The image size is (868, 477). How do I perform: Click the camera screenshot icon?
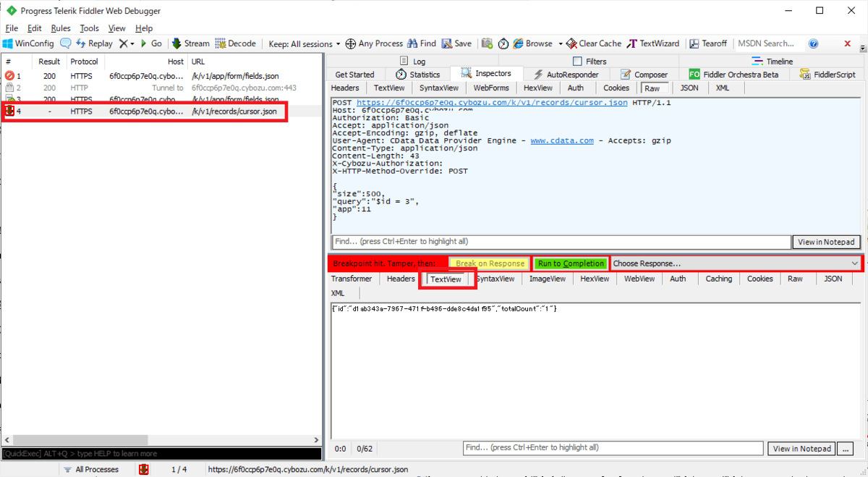[487, 43]
